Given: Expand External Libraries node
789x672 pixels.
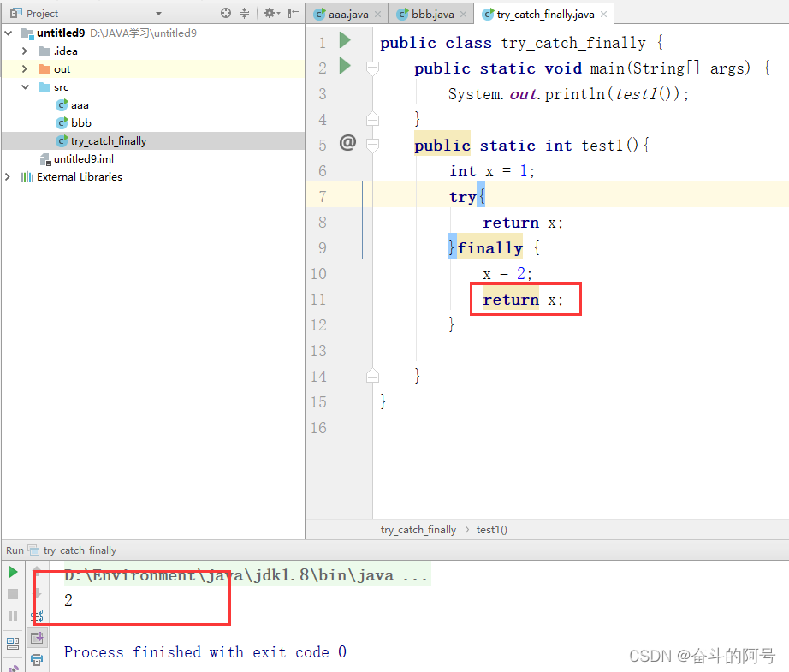Looking at the screenshot, I should pyautogui.click(x=8, y=177).
